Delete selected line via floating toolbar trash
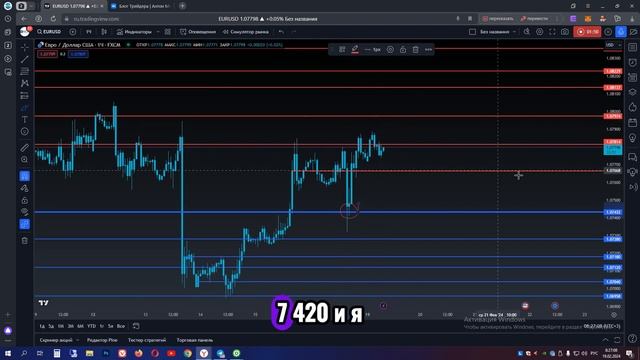640x360 pixels. click(x=415, y=49)
